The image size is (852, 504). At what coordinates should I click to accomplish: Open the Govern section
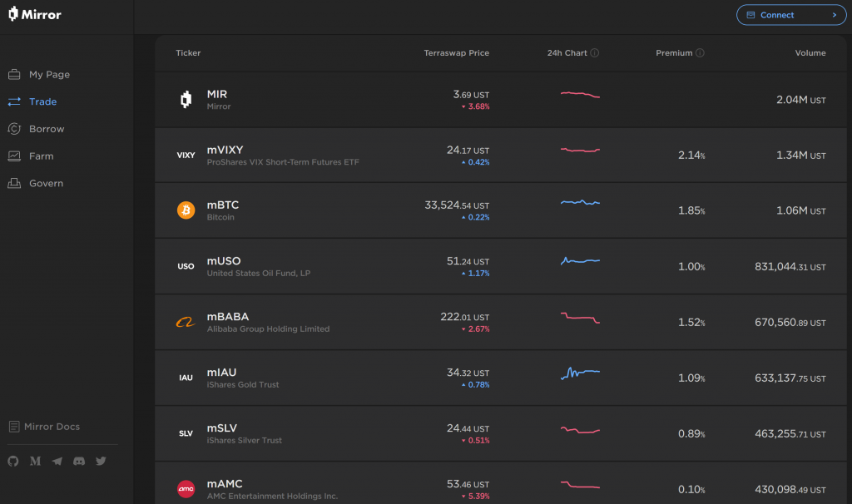[x=47, y=183]
